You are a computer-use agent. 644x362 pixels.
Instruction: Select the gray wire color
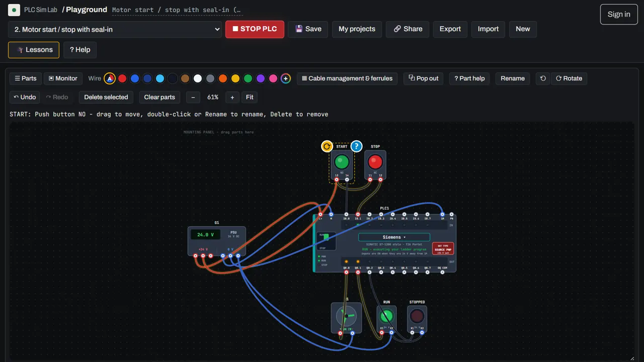coord(210,78)
